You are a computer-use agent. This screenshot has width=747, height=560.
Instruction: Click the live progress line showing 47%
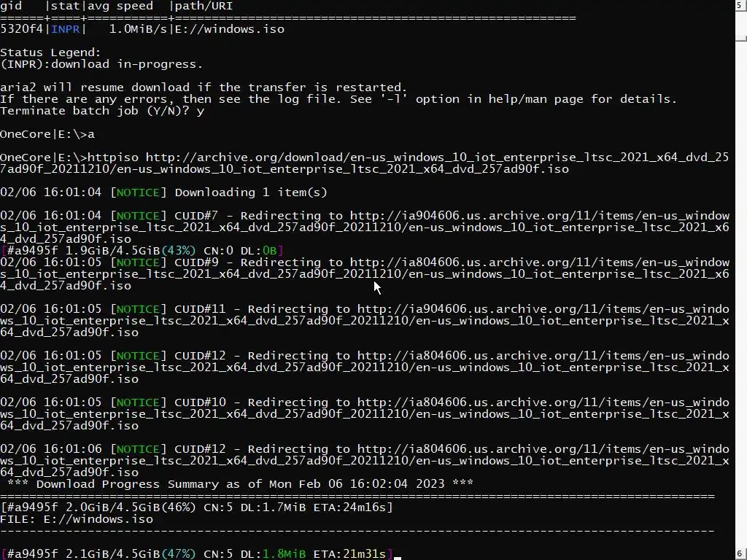[x=196, y=554]
